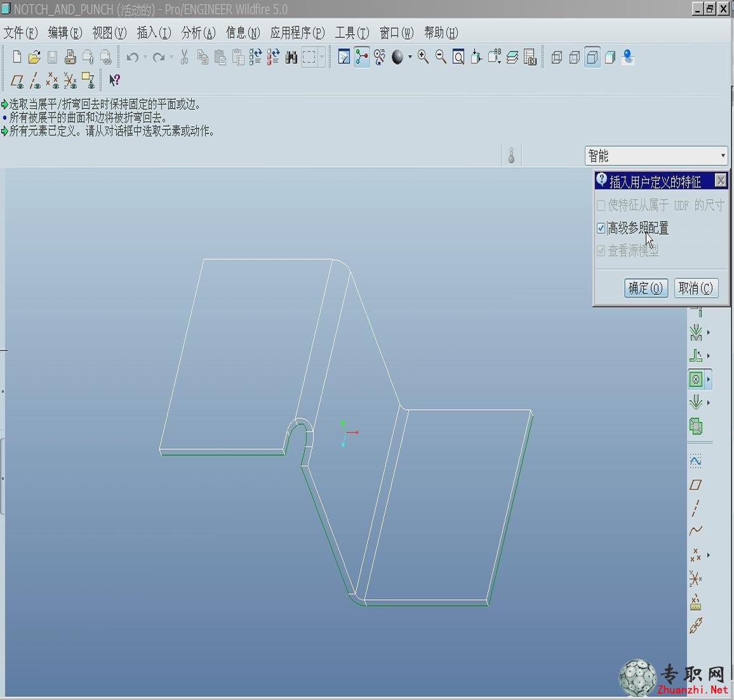The width and height of the screenshot is (734, 700).
Task: Close the 插入用户定义的特征 dialog
Action: click(721, 181)
